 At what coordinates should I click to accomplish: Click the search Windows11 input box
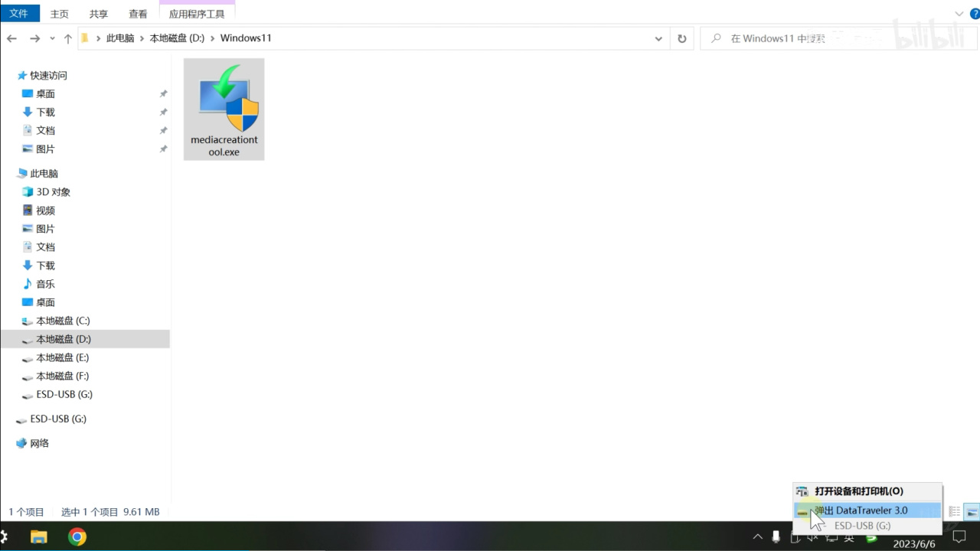[838, 38]
